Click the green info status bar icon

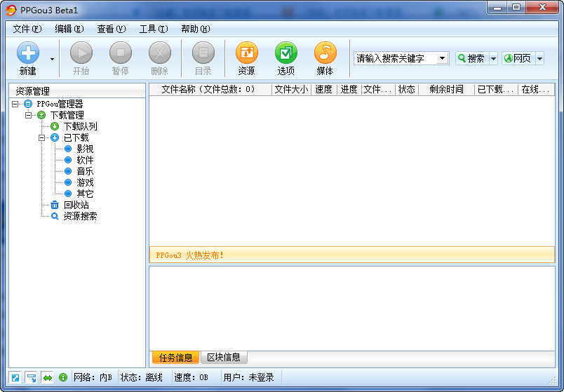(x=63, y=377)
